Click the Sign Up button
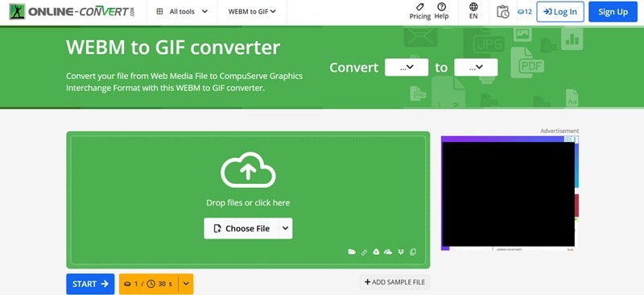This screenshot has height=295, width=644. [x=613, y=11]
